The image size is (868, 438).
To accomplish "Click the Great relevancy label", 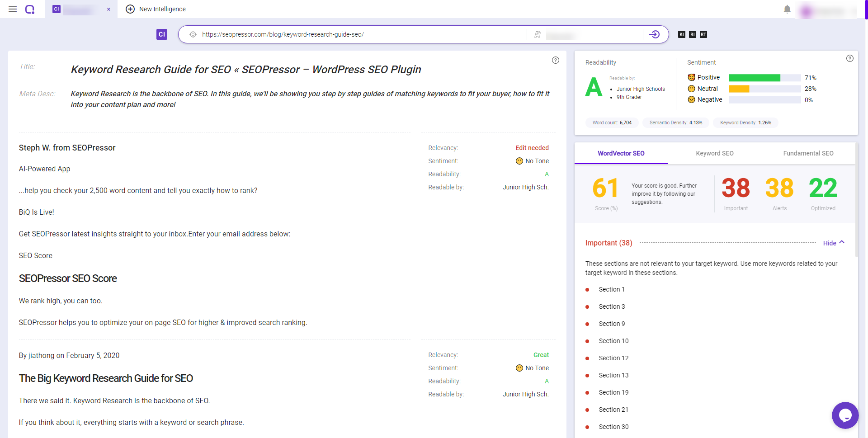I will click(541, 355).
